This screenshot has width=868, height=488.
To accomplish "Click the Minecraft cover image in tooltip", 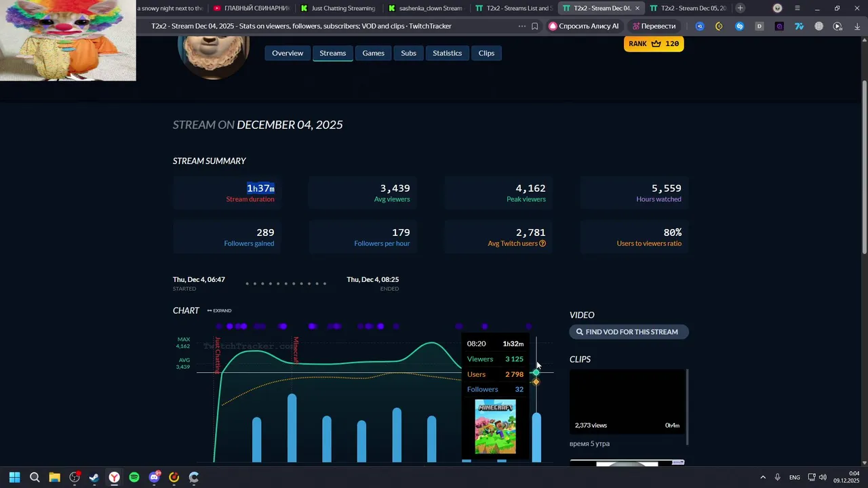I will (x=495, y=426).
